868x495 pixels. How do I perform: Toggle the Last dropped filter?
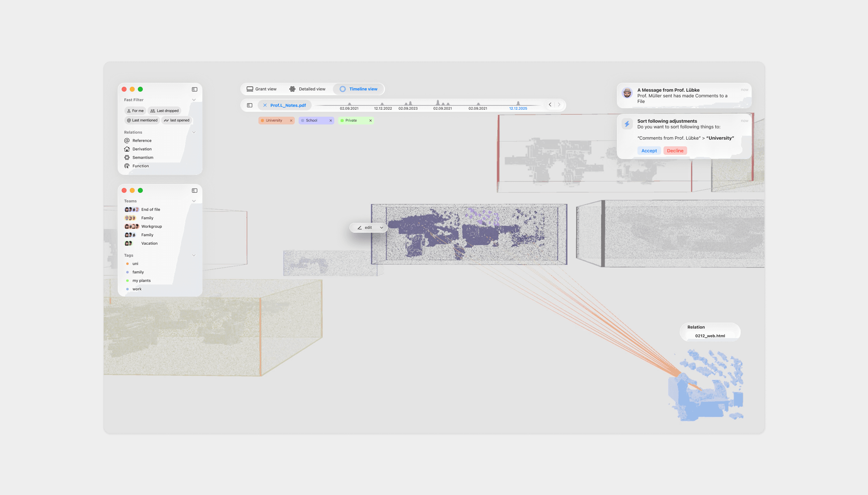point(164,111)
